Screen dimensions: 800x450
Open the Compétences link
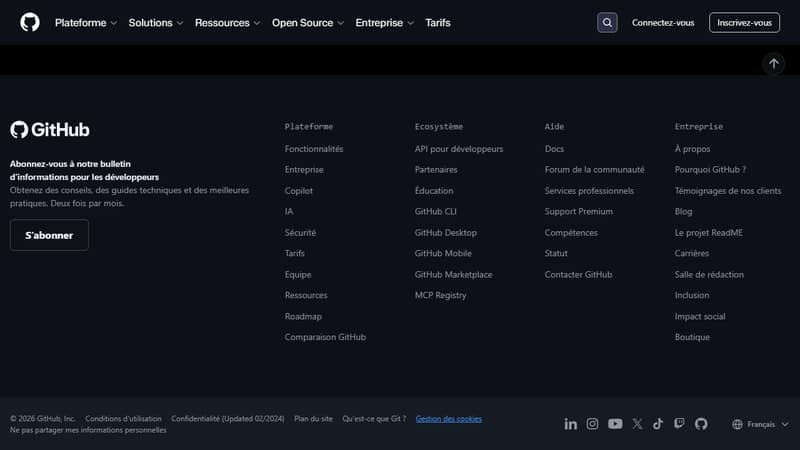coord(570,233)
